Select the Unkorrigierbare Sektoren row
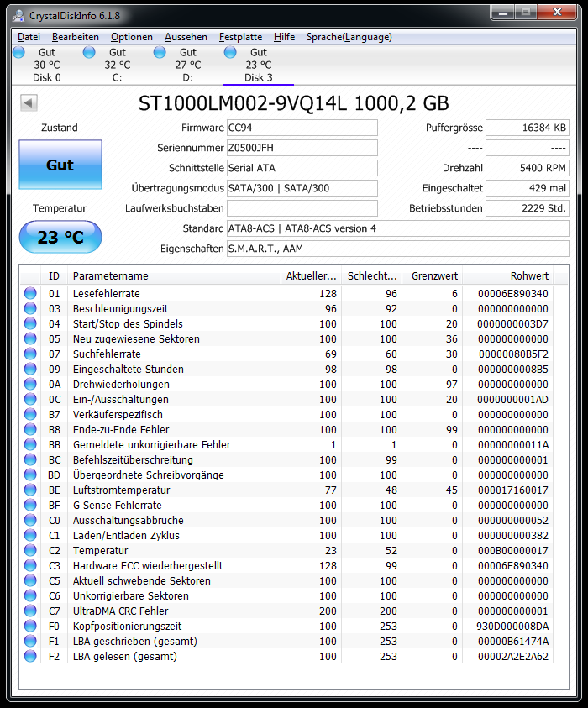The image size is (588, 708). 286,596
